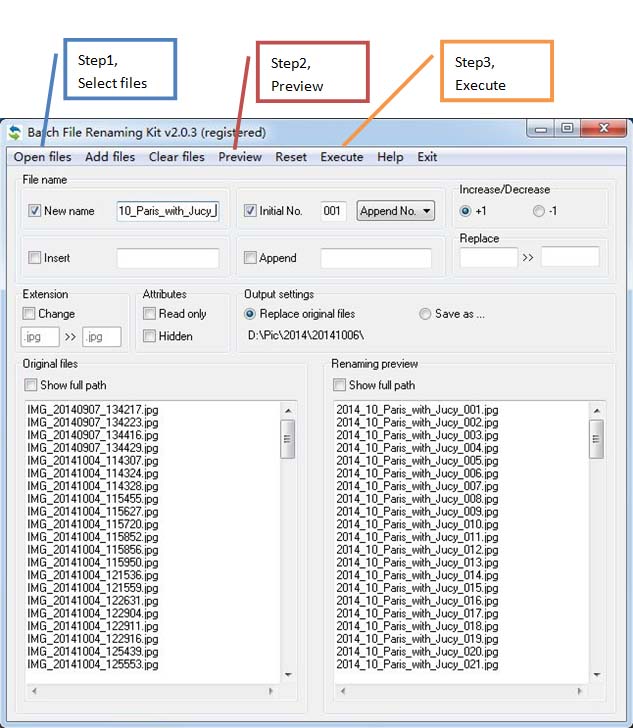Uncheck the New name checkbox
This screenshot has width=633, height=728.
click(35, 211)
